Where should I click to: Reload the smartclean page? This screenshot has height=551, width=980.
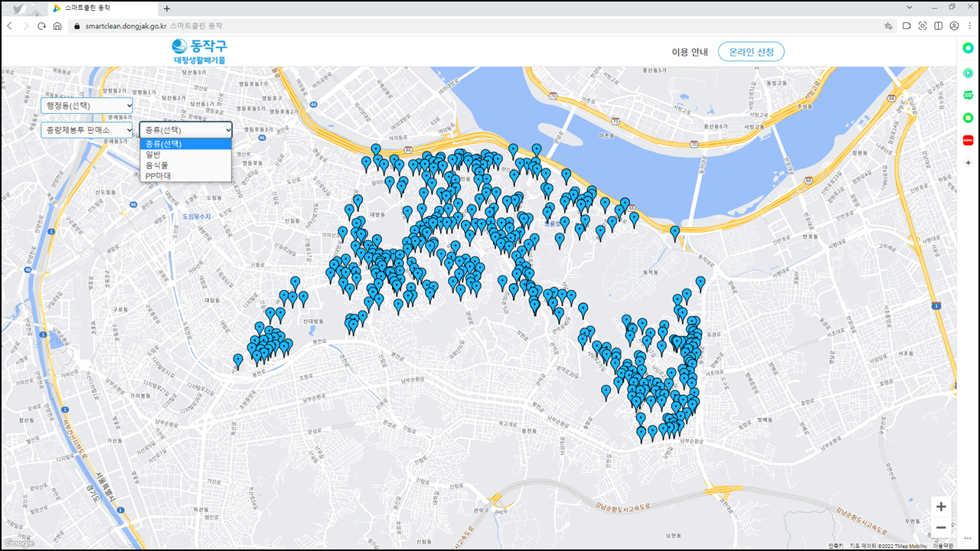(x=41, y=25)
